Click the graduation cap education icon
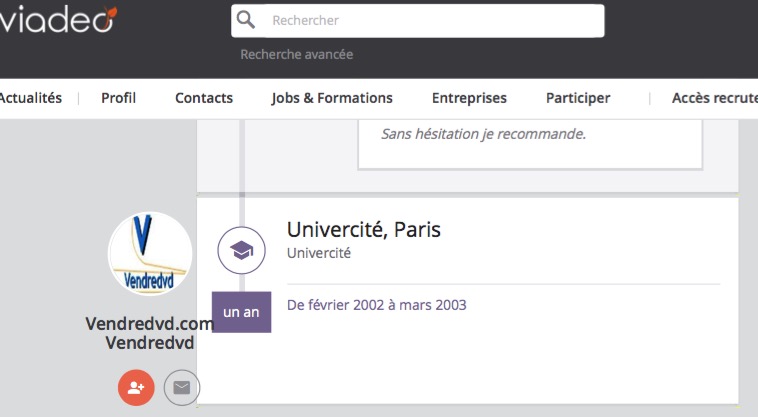The image size is (758, 417). click(241, 251)
